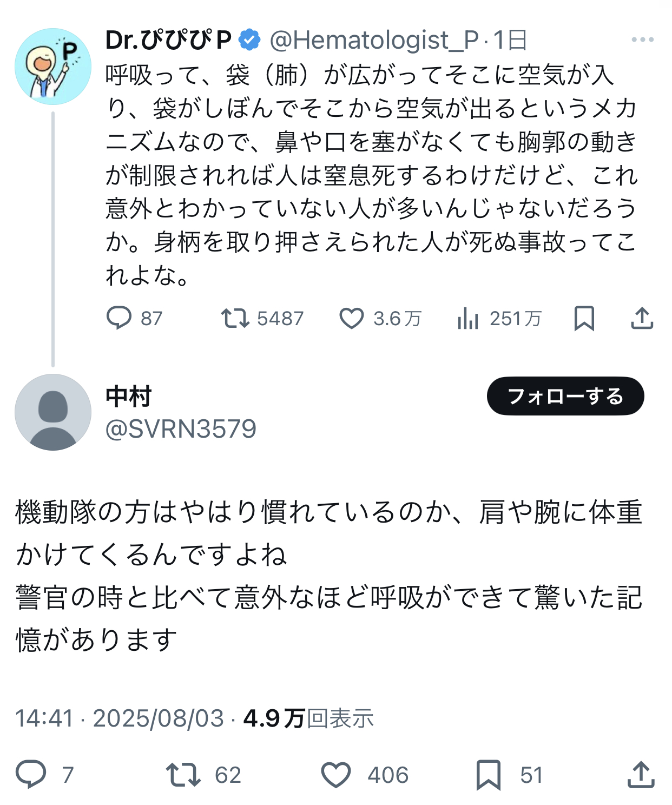Viewport: 672px width, 805px height.
Task: Like 中村's post with 406 likes
Action: [336, 774]
